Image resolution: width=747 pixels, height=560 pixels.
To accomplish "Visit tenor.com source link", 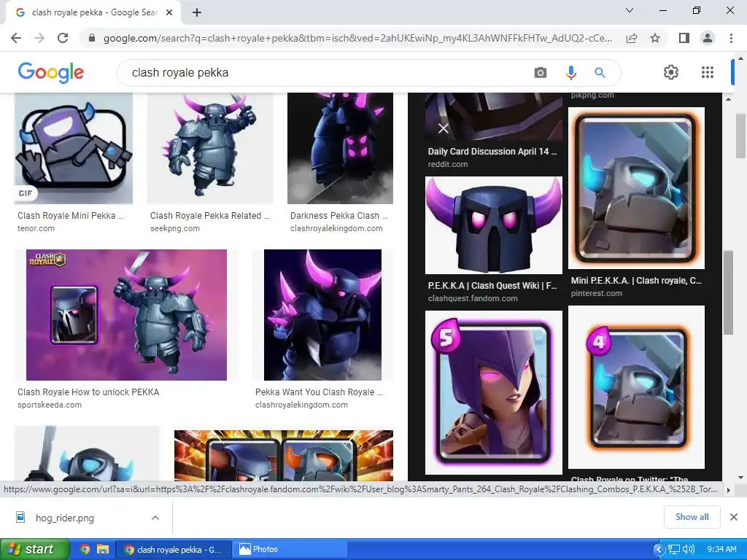I will (36, 228).
